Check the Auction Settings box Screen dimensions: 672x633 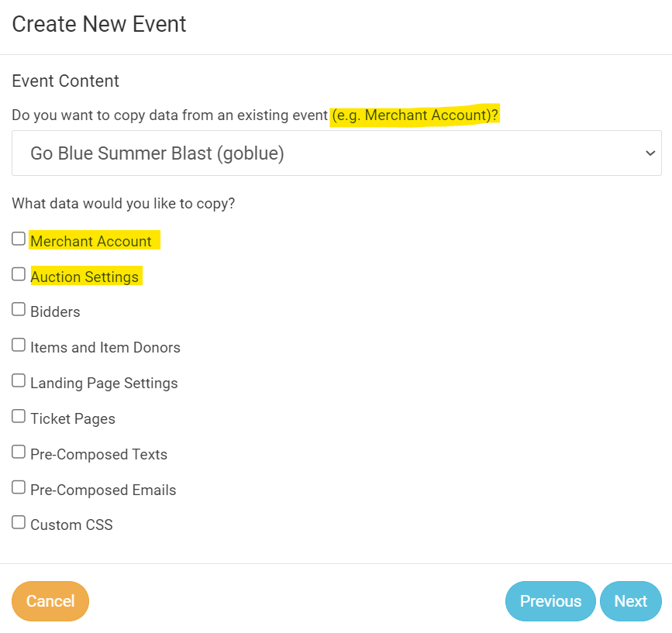(x=19, y=274)
